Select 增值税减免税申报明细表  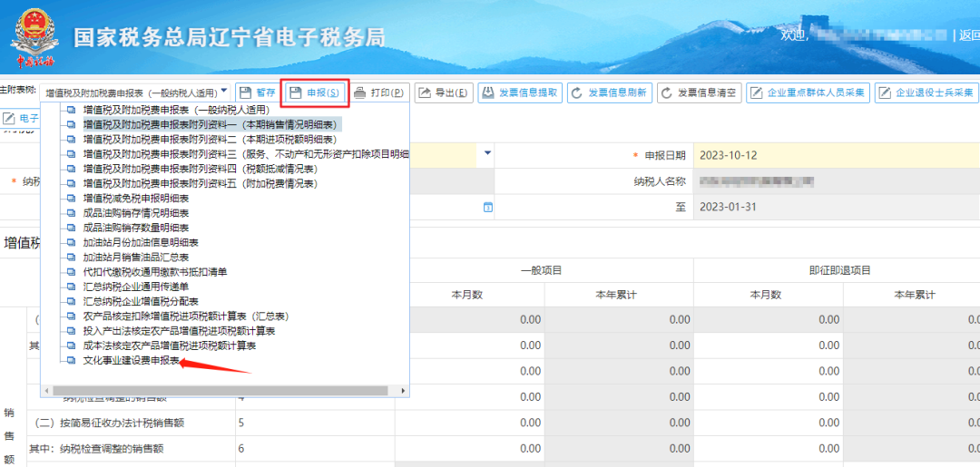tap(135, 198)
